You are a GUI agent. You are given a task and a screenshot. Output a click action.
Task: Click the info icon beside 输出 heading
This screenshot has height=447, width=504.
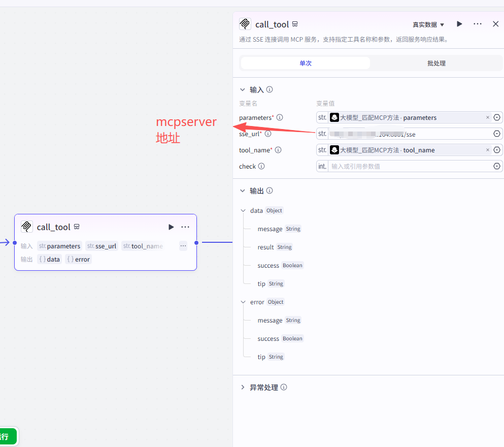coord(270,190)
